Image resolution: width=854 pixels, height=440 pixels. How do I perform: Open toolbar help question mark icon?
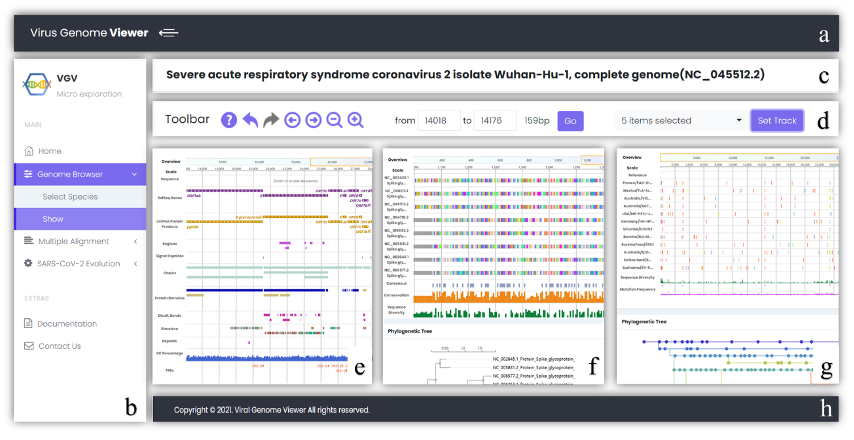[229, 120]
